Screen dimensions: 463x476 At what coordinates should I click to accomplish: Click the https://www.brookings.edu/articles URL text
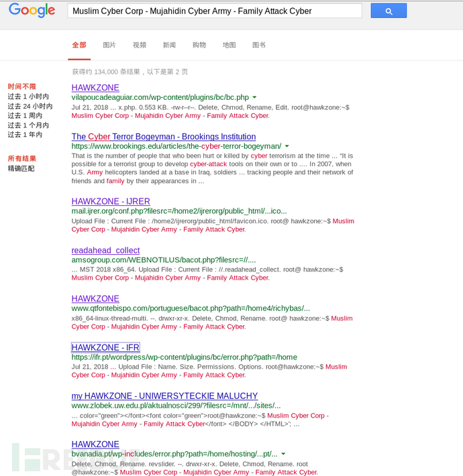point(176,146)
